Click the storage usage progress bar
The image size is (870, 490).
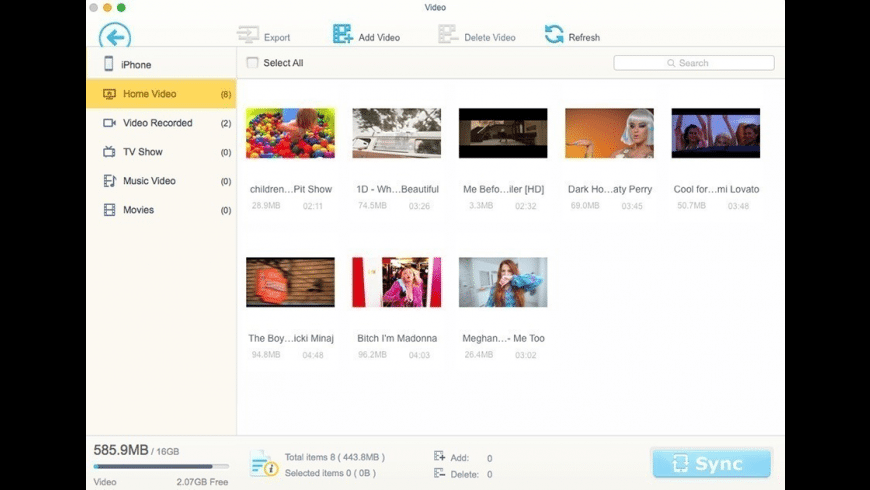(x=161, y=466)
